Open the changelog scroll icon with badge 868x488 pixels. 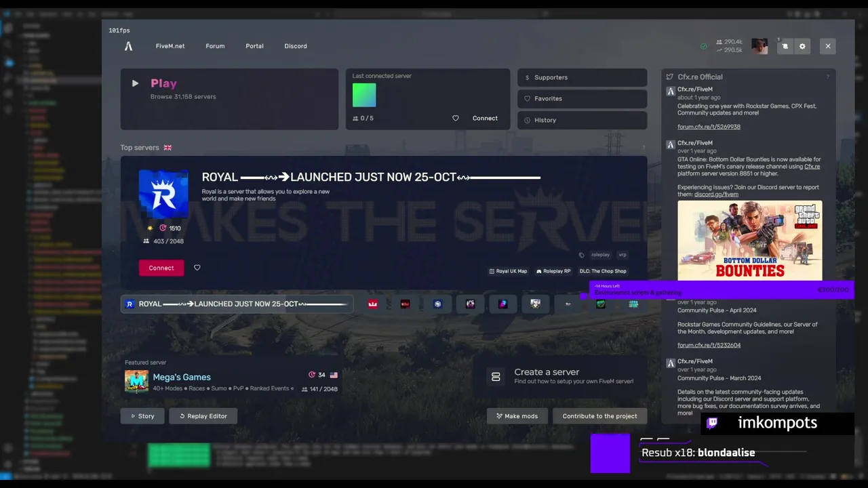point(785,46)
